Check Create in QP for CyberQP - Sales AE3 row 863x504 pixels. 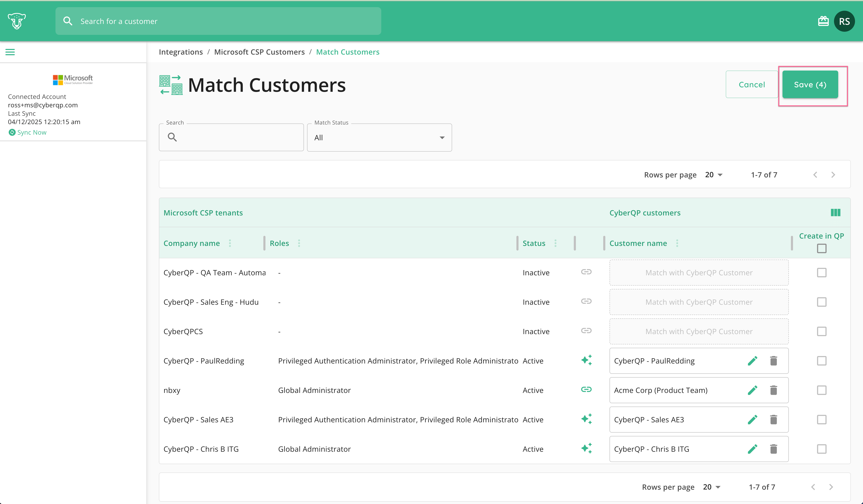pos(822,420)
